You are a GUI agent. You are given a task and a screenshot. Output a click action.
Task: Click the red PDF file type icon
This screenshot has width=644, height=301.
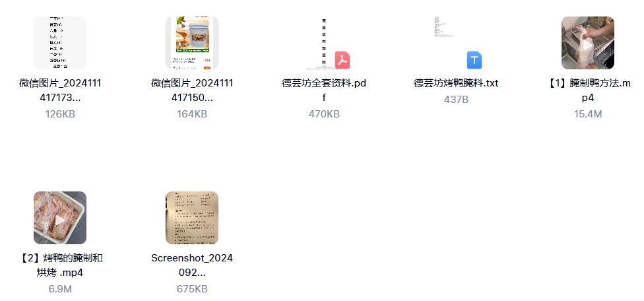342,61
